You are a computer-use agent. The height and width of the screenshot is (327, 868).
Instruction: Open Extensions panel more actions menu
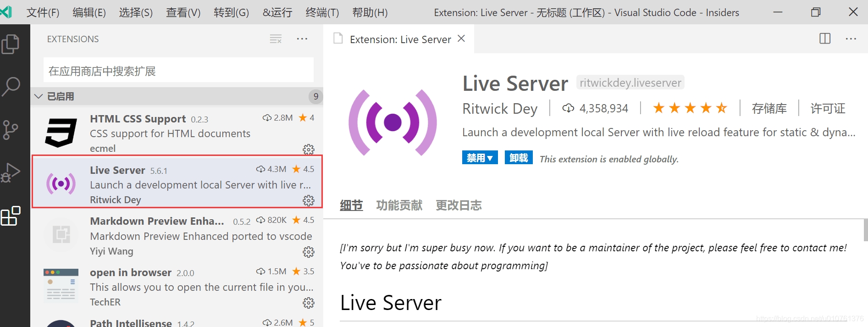302,39
